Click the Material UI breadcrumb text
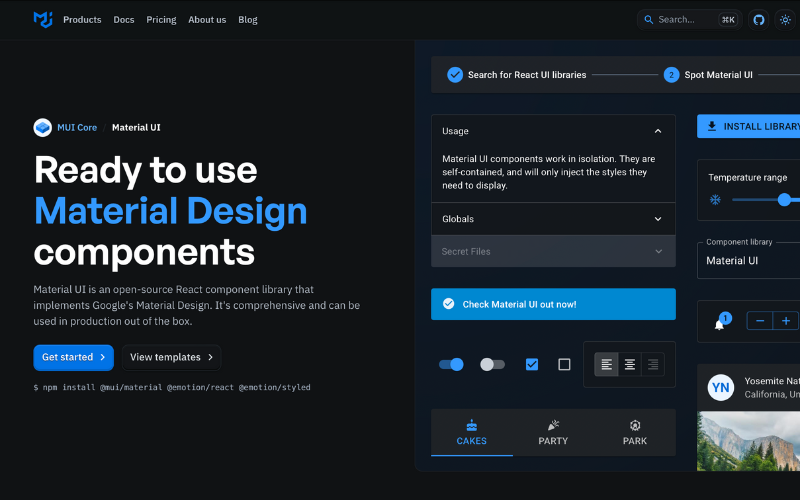This screenshot has height=500, width=800. (x=136, y=128)
